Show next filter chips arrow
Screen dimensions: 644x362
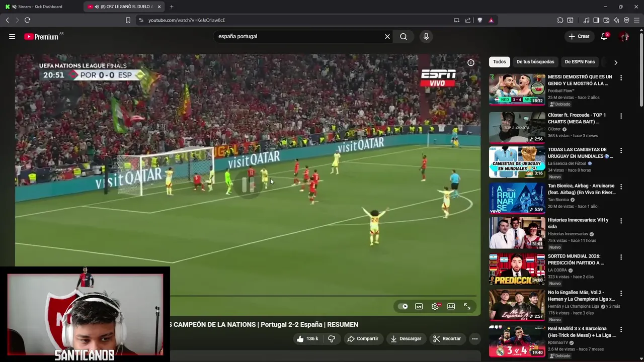pyautogui.click(x=616, y=62)
